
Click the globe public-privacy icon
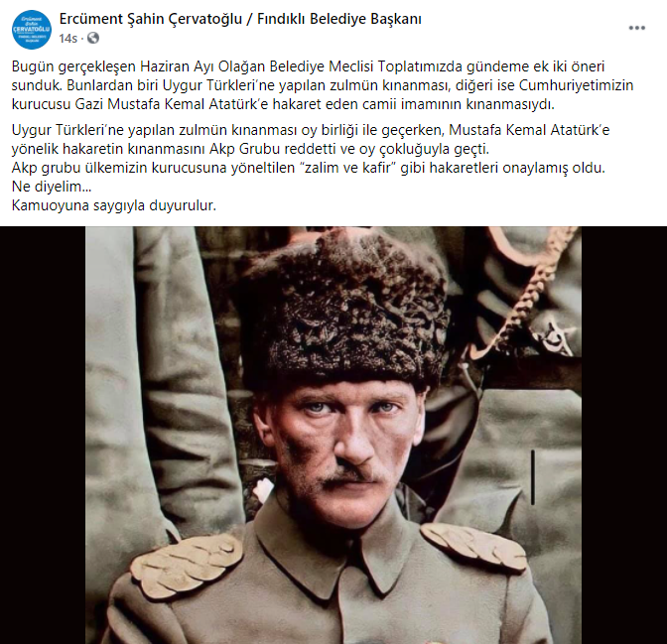(x=93, y=39)
